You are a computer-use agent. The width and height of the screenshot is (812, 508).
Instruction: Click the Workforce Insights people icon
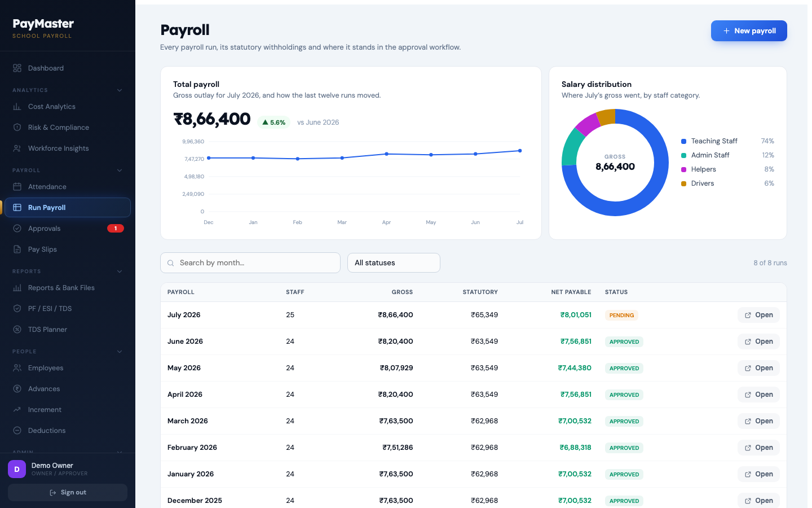click(17, 148)
